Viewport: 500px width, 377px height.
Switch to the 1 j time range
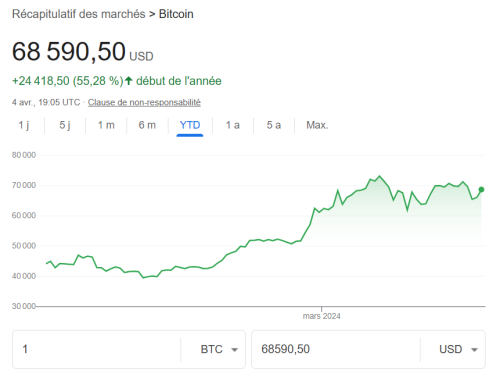pos(24,125)
